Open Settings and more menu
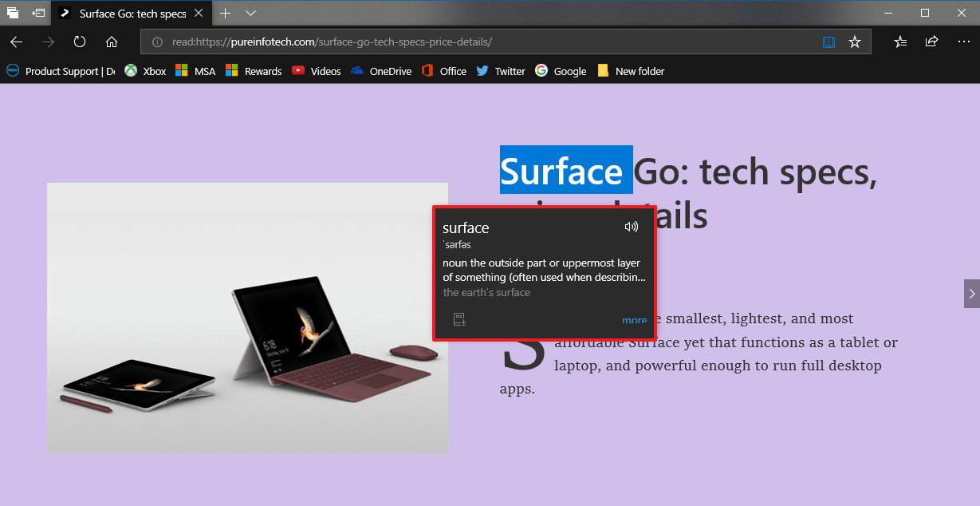This screenshot has height=506, width=980. click(963, 42)
